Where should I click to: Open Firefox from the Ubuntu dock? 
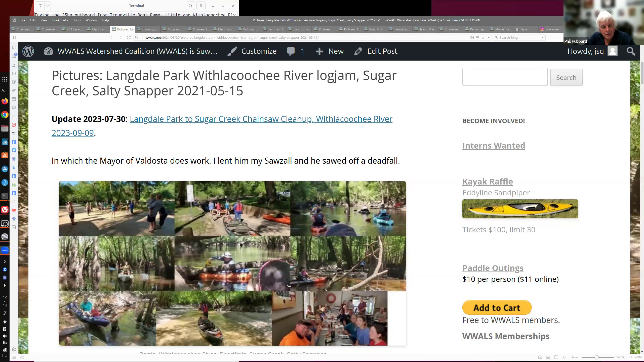(x=5, y=101)
